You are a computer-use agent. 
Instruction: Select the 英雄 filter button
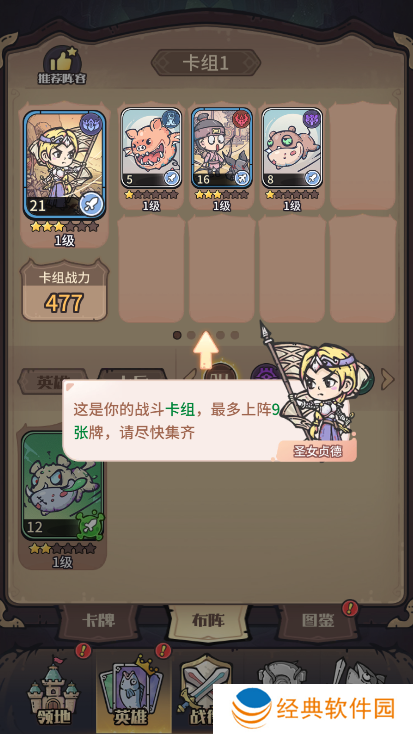(52, 380)
